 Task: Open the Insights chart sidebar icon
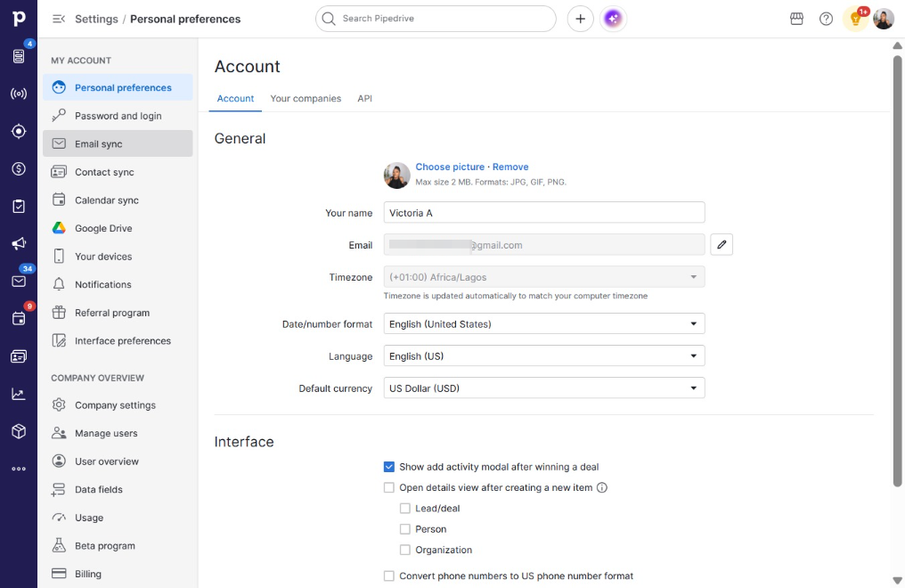tap(19, 394)
